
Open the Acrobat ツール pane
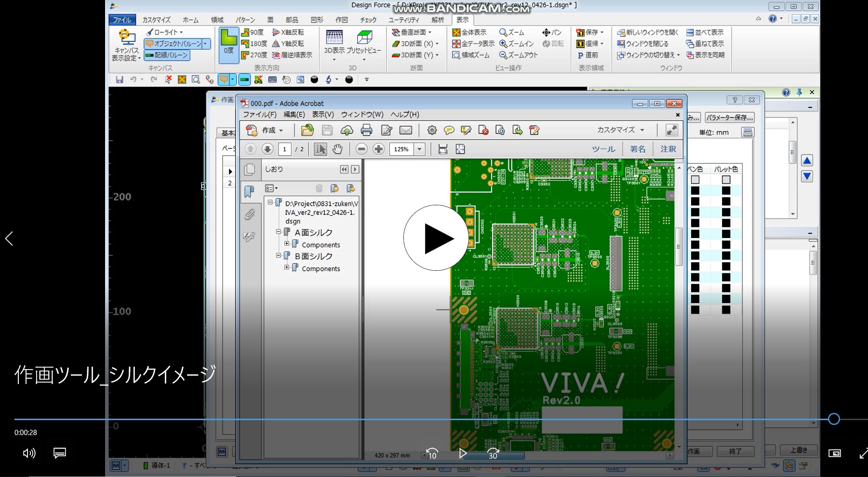603,149
